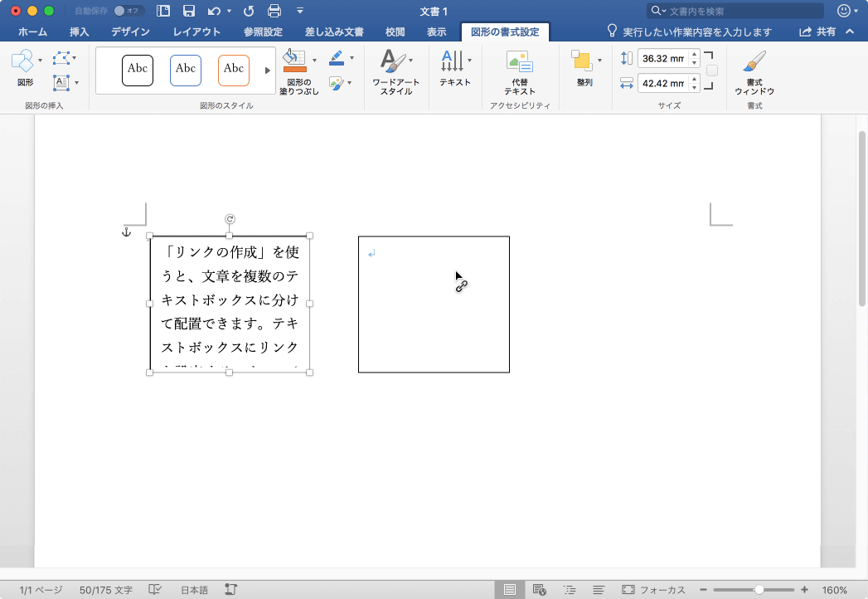The height and width of the screenshot is (599, 868).
Task: Click the edit shape points icon
Action: coord(61,57)
